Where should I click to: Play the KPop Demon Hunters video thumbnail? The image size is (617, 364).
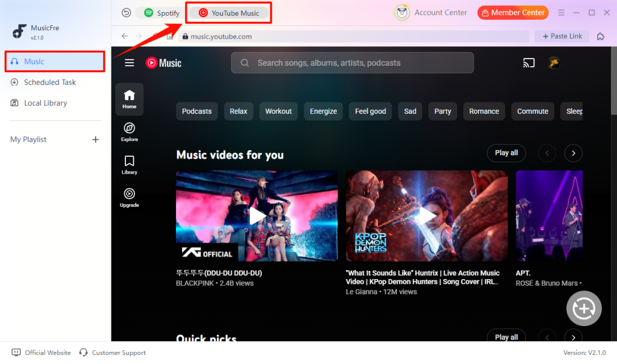[x=427, y=216]
